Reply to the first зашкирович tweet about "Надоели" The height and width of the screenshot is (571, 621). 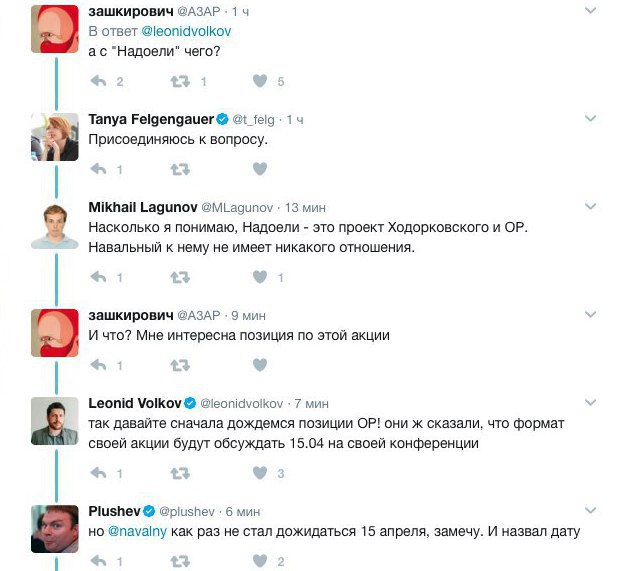(99, 81)
